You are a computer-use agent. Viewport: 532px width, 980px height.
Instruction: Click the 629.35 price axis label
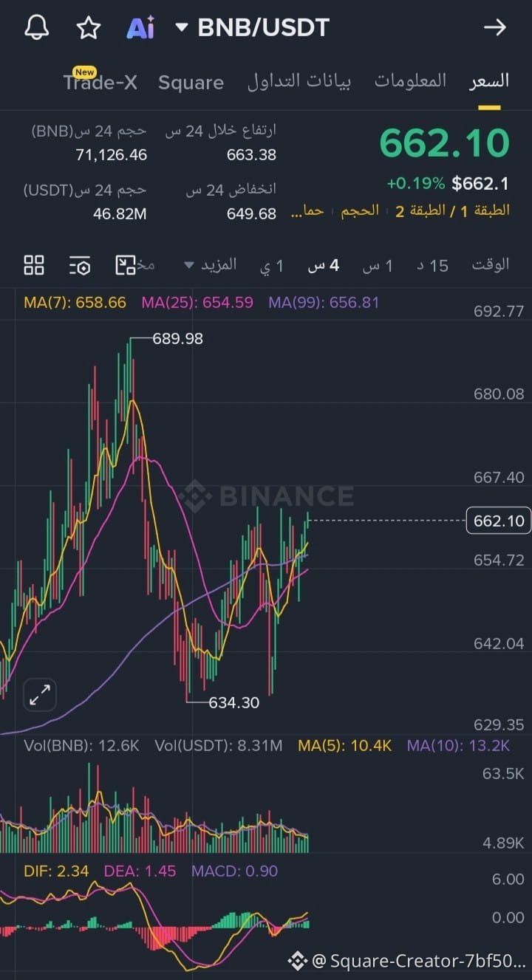point(499,724)
